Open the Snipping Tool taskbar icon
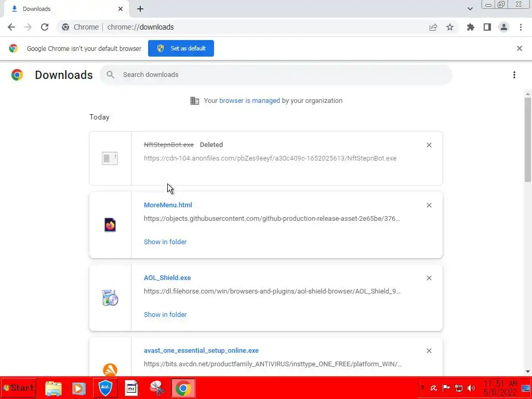Viewport: 532px width, 399px height. click(157, 389)
